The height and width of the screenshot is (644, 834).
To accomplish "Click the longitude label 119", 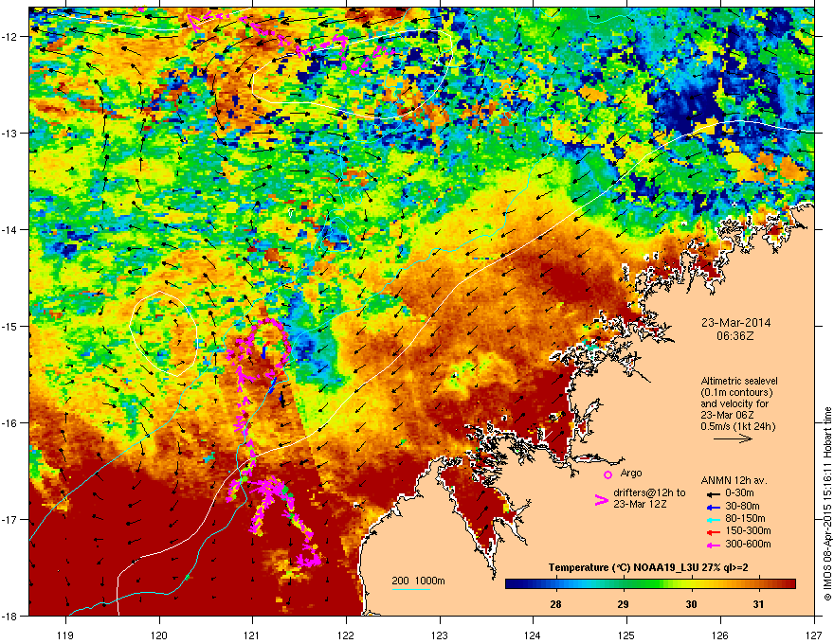I will 65,635.
